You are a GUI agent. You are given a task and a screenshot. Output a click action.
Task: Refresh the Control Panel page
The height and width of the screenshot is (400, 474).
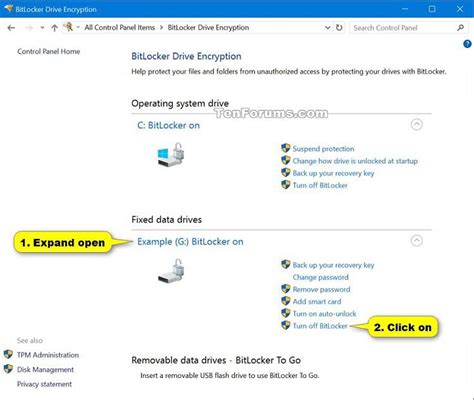coord(339,28)
